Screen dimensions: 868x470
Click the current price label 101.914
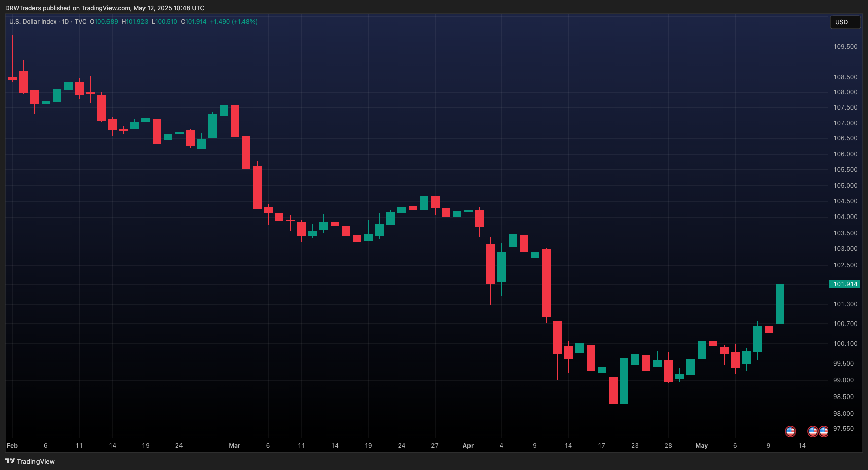click(845, 284)
